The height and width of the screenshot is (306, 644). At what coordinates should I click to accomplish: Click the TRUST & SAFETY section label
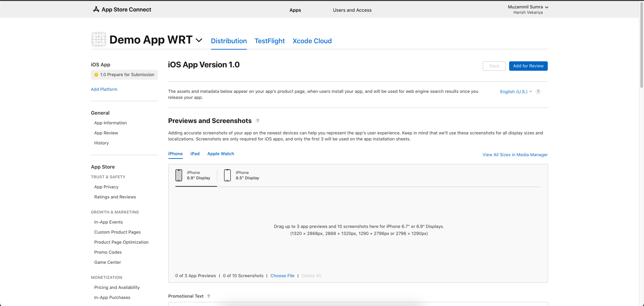pos(108,177)
